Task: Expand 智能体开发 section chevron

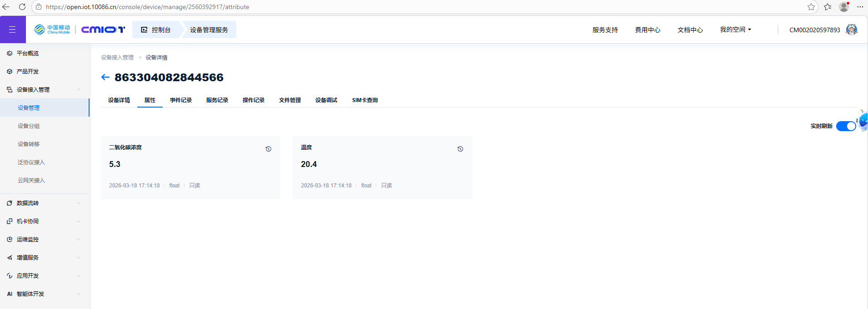Action: click(79, 294)
